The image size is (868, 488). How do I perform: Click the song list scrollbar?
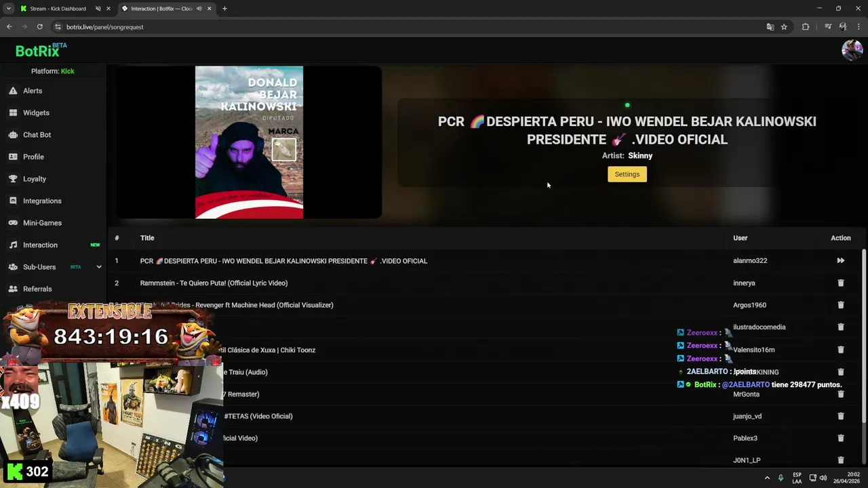(x=864, y=335)
